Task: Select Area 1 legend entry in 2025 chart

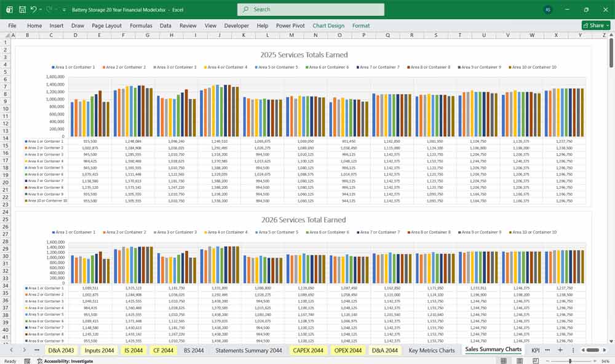Action: tap(73, 67)
